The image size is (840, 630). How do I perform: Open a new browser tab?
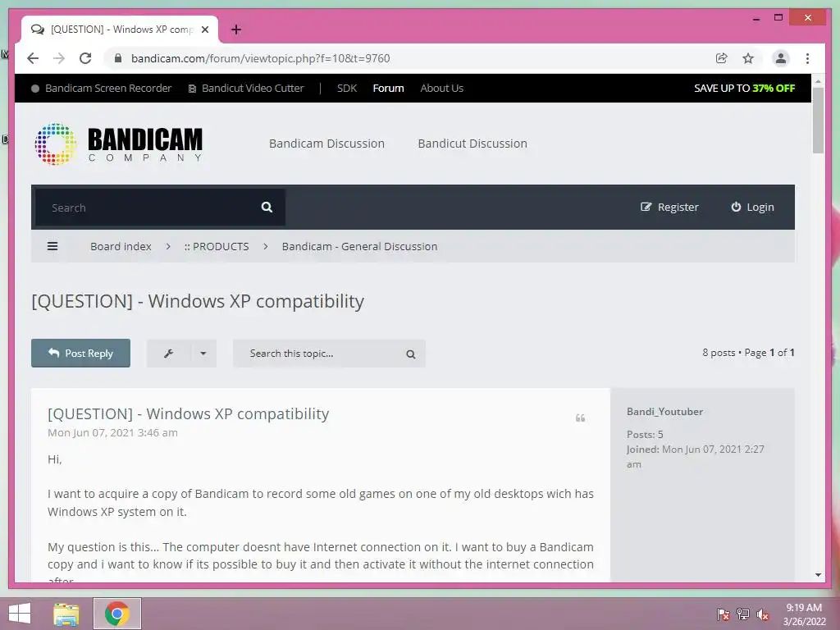(x=236, y=30)
